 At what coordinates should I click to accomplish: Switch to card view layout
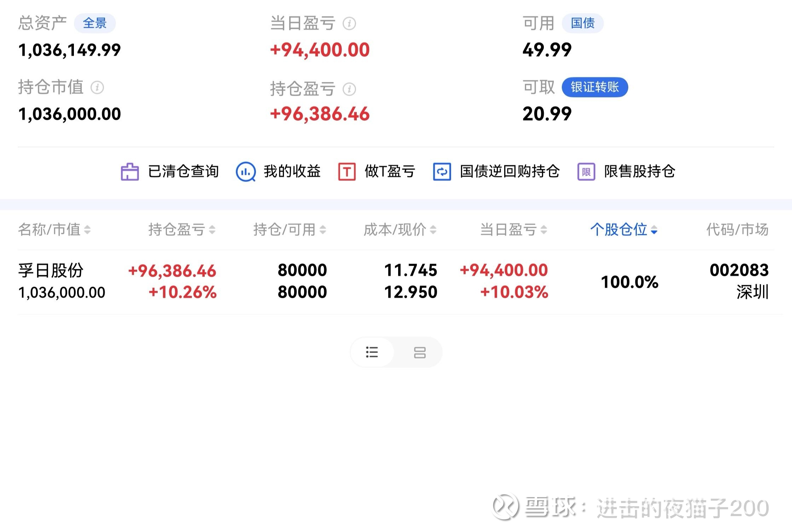(420, 352)
